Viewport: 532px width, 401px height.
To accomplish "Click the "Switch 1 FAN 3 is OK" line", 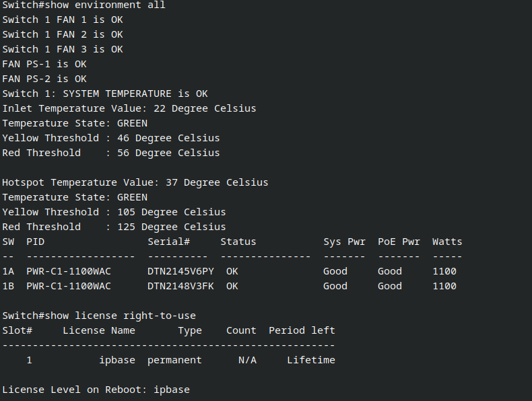I will 63,49.
